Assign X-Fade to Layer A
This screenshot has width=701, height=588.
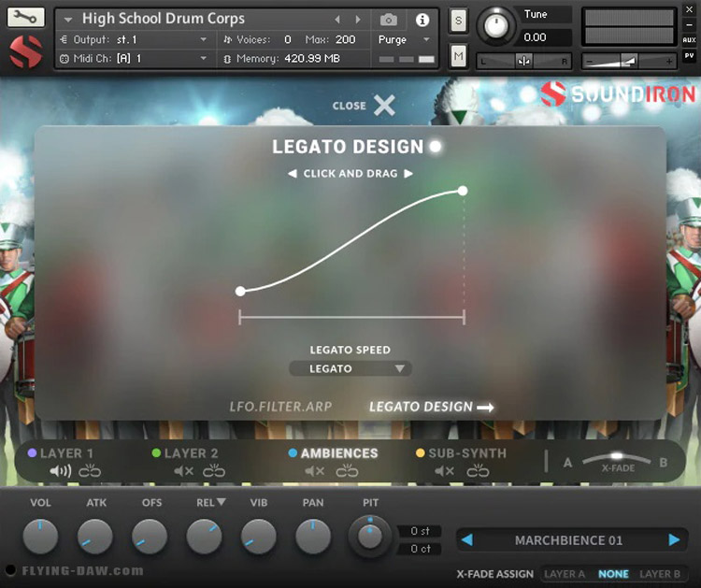pyautogui.click(x=565, y=574)
